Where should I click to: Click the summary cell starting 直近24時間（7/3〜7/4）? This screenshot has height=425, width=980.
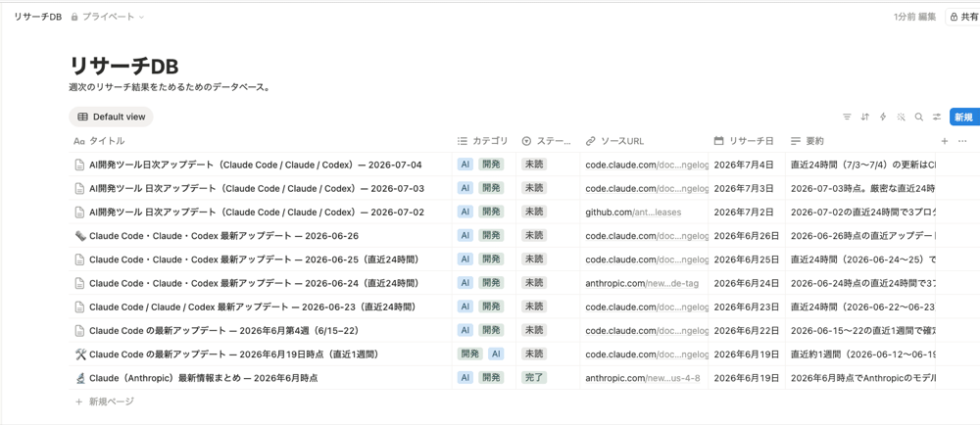tap(860, 165)
